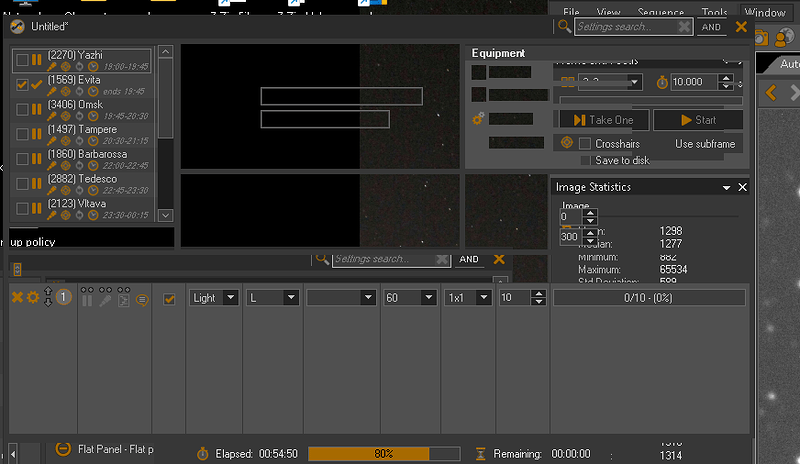Click the clock schedule icon for (1497) Tampere
Viewport: 800px width, 464px height.
[93, 141]
